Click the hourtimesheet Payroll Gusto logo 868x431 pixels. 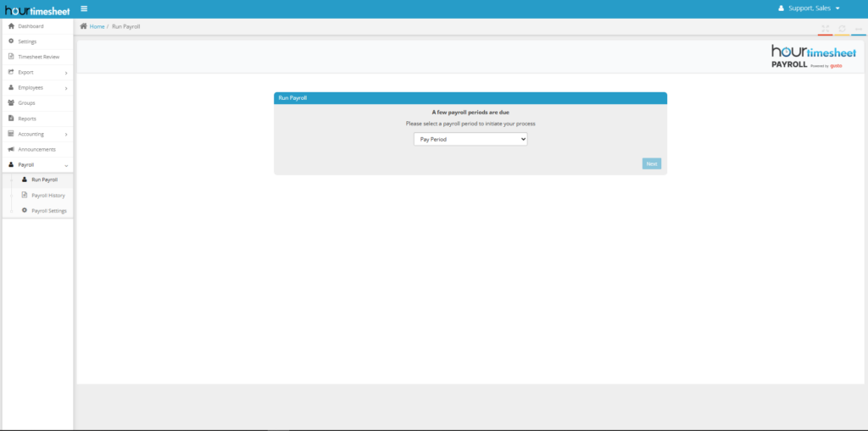813,57
